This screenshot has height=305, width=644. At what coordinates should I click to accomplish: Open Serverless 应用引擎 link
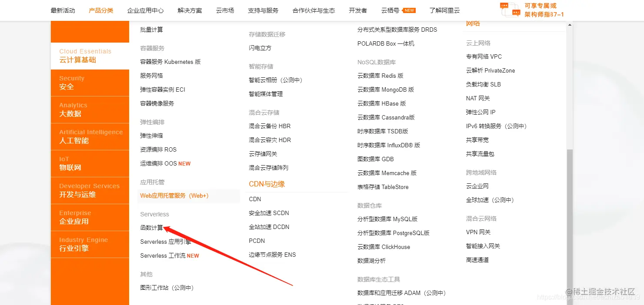[165, 242]
